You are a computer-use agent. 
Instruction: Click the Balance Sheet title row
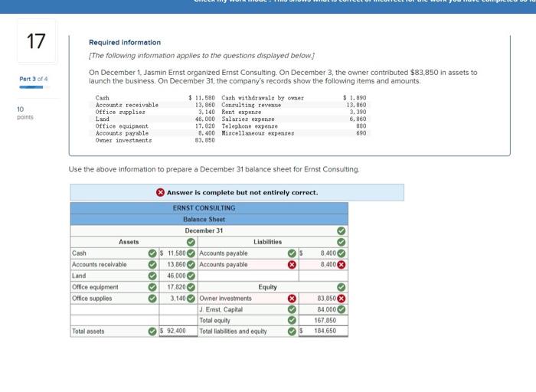click(x=209, y=220)
